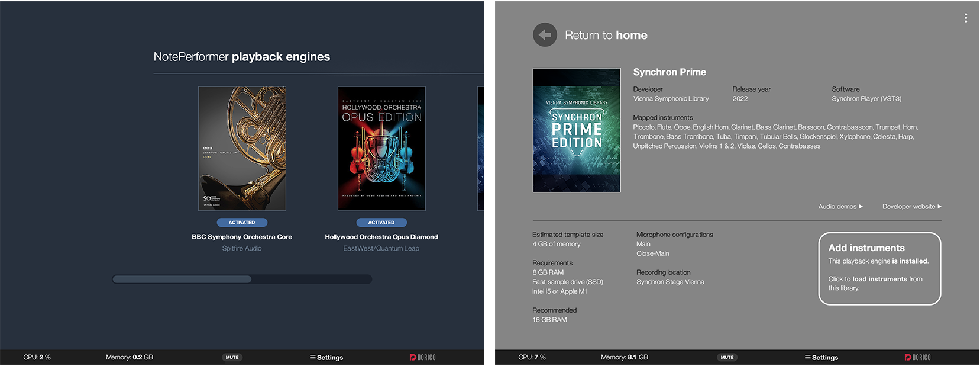The image size is (980, 366).
Task: Select the BBC Symphony Orchestra Core title
Action: 242,237
